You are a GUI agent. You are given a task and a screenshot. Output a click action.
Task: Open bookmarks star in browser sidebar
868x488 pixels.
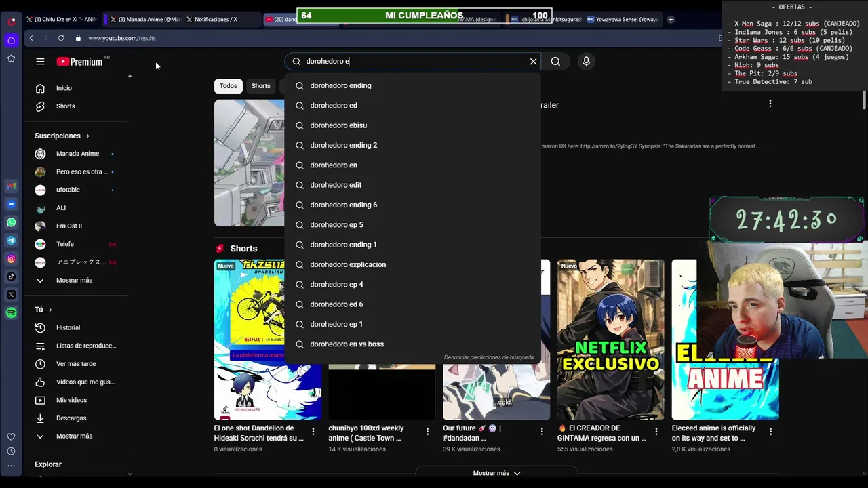pos(12,58)
